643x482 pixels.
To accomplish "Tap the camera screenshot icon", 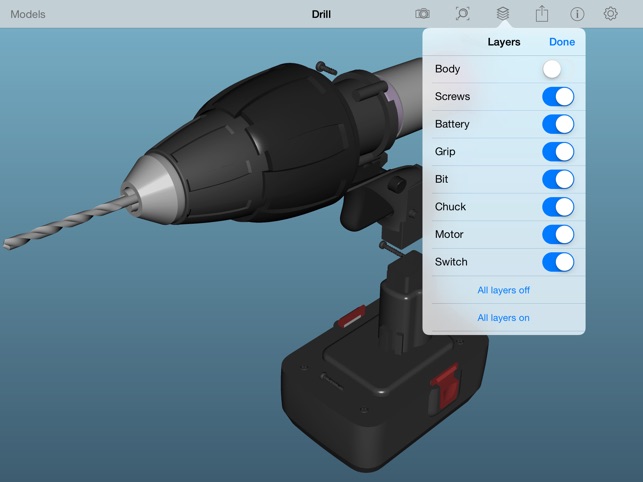I will [x=422, y=14].
